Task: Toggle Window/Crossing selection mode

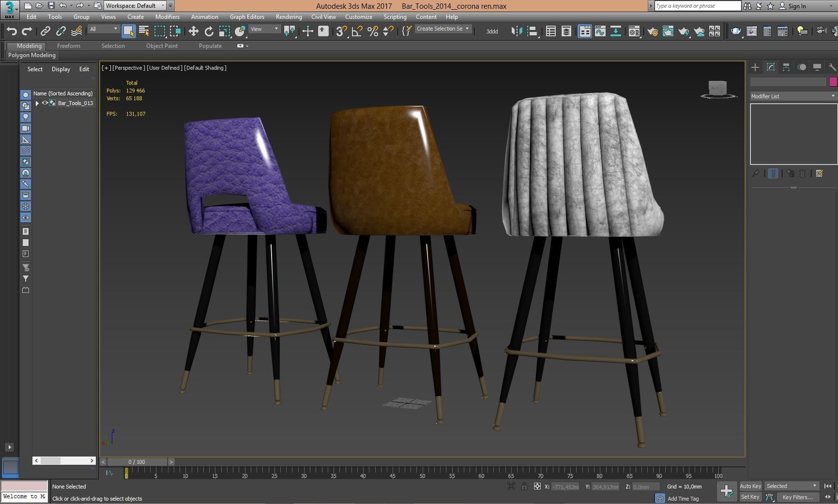Action: coord(175,31)
